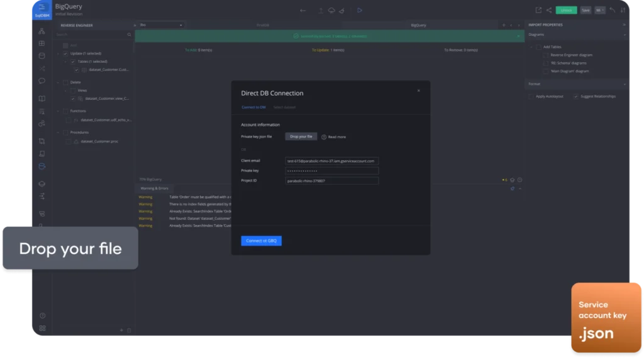Image resolution: width=644 pixels, height=358 pixels.
Task: Select the Warning & Errors tab
Action: [154, 188]
